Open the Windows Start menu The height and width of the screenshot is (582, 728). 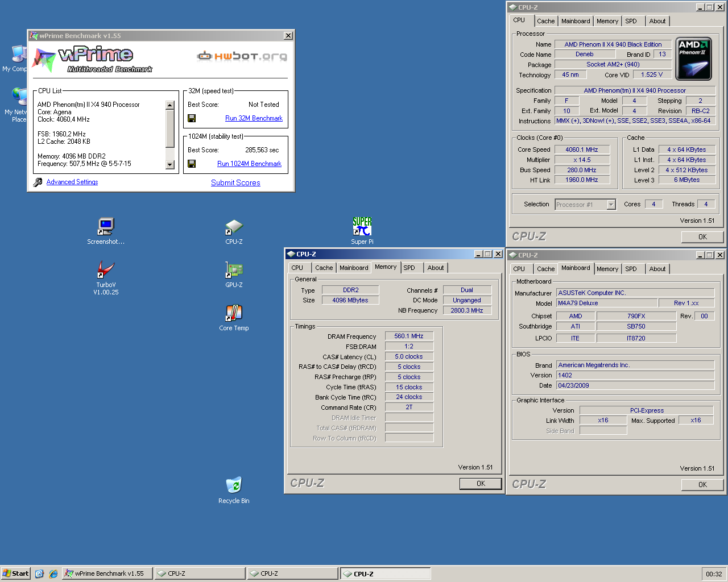tap(16, 573)
